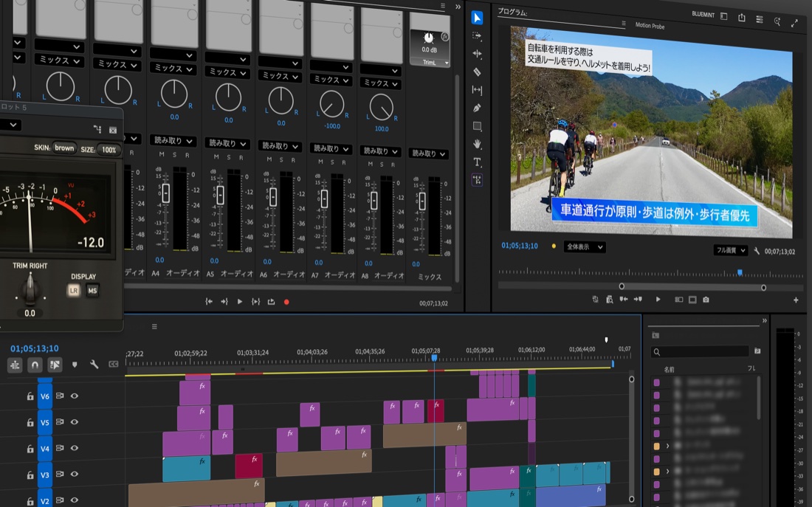This screenshot has width=812, height=507.
Task: Select the Selection arrow tool
Action: [x=477, y=18]
